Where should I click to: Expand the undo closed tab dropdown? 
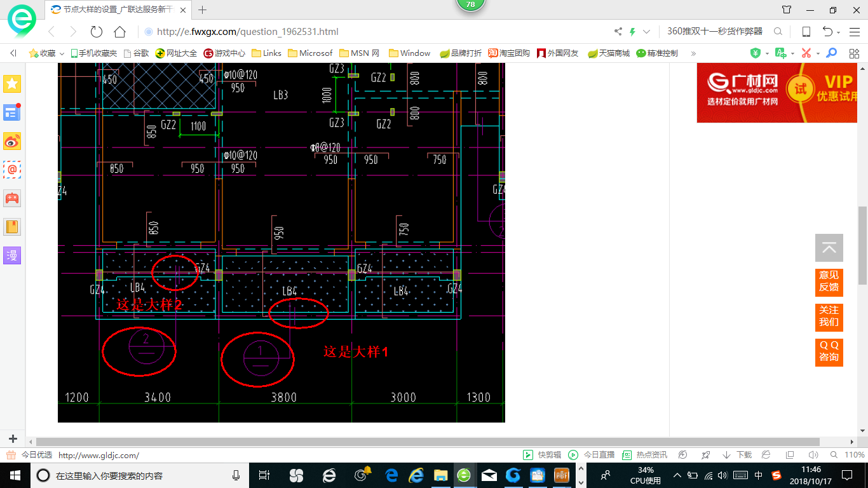(x=839, y=32)
